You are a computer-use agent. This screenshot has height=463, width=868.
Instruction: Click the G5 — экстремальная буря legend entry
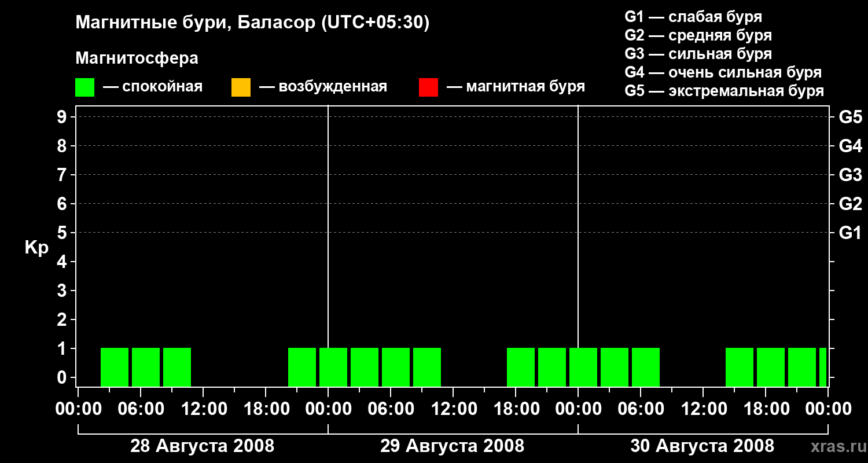pyautogui.click(x=724, y=91)
